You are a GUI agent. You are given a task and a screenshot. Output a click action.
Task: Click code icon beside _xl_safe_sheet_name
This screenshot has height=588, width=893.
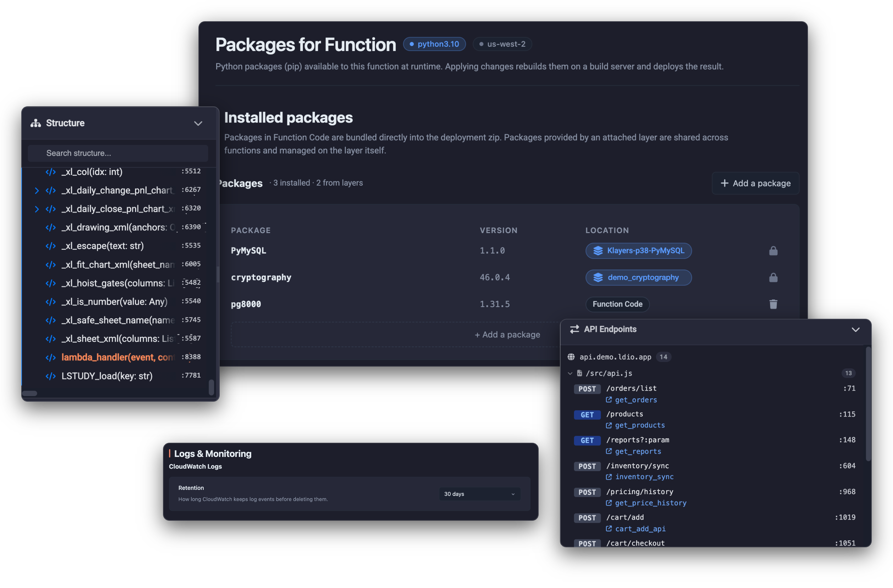[51, 320]
